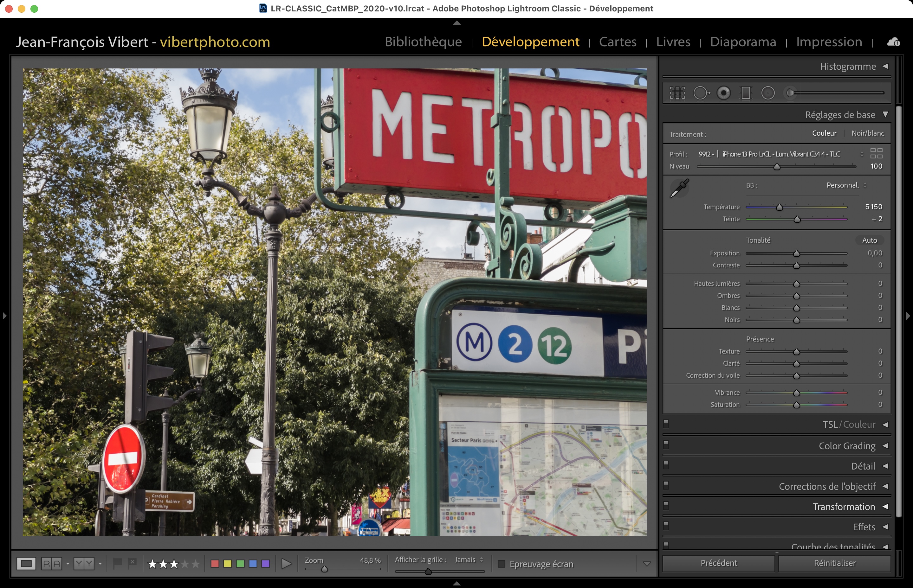Viewport: 913px width, 588px height.
Task: Switch treatment to Noir/blanc
Action: pyautogui.click(x=868, y=133)
